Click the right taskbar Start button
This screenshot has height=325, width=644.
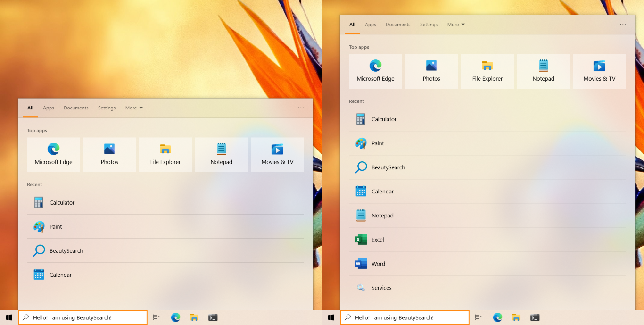pyautogui.click(x=331, y=317)
